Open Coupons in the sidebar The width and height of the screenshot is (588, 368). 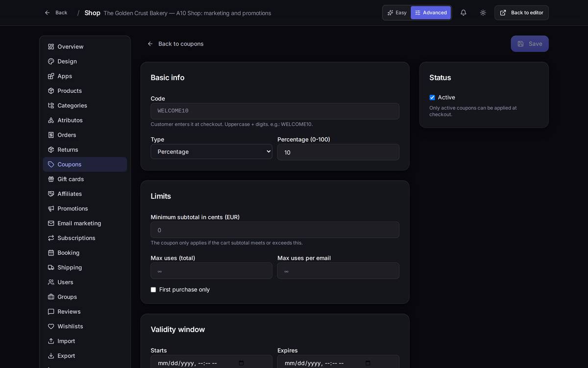click(x=85, y=164)
